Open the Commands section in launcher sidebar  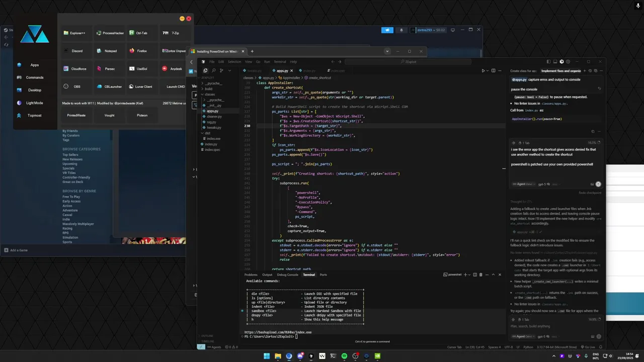(34, 77)
